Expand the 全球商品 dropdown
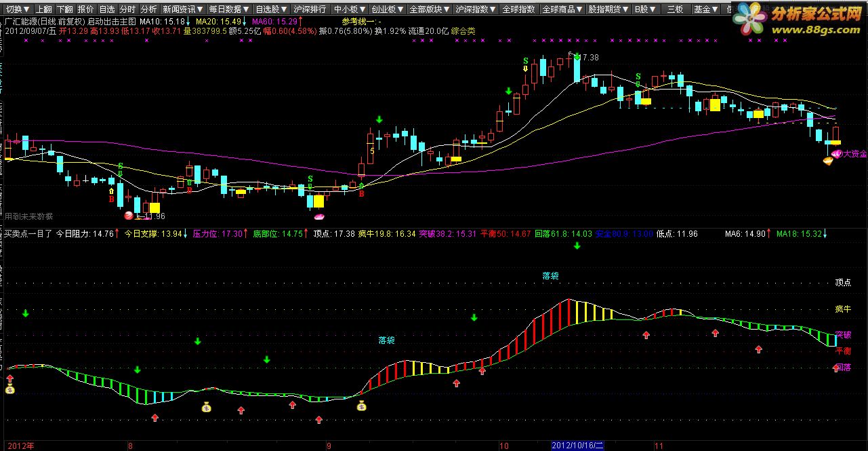The image size is (868, 451). click(x=563, y=9)
